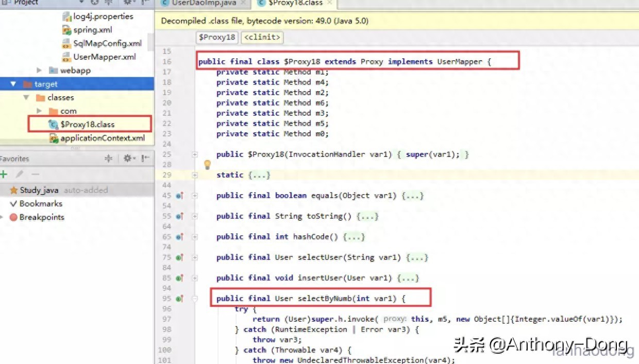Viewport: 639px width, 364px height.
Task: Click the <clinit> breadcrumb
Action: (262, 37)
